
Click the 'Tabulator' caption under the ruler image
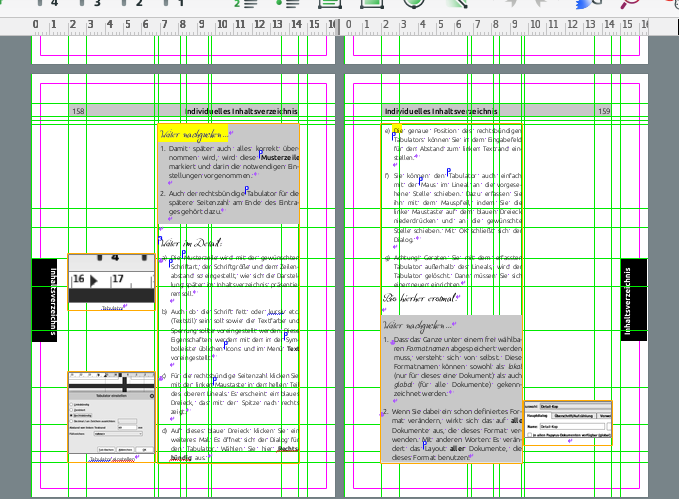tap(110, 308)
